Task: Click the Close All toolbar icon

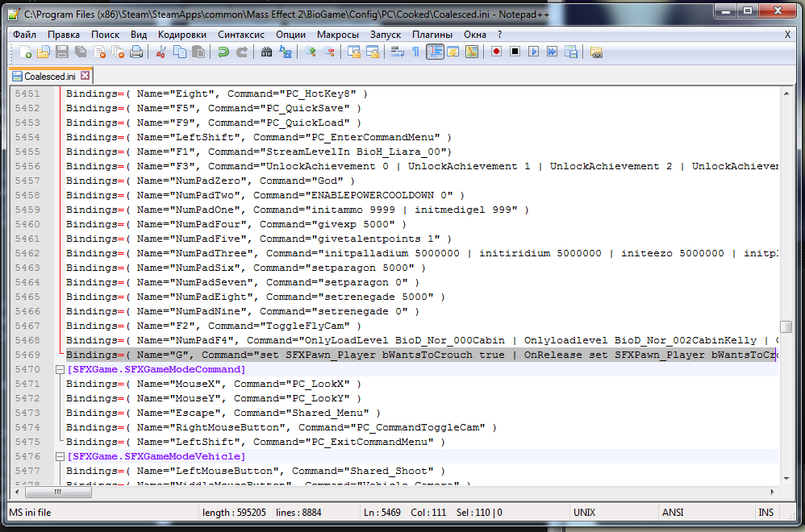Action: pos(118,52)
